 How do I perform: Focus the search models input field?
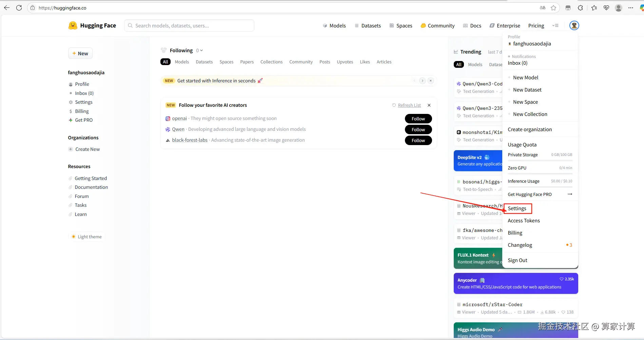(x=189, y=25)
